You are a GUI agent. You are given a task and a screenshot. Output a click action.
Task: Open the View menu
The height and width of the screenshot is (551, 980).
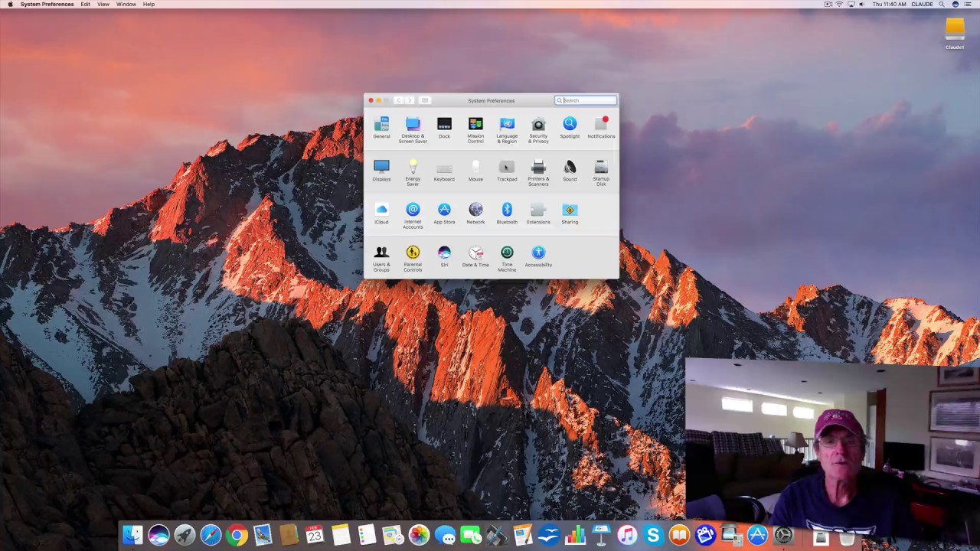103,5
